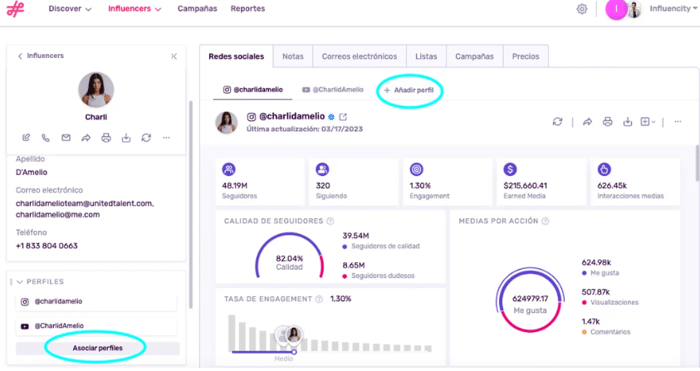The height and width of the screenshot is (371, 700).
Task: Open the Discover dropdown menu
Action: point(70,8)
